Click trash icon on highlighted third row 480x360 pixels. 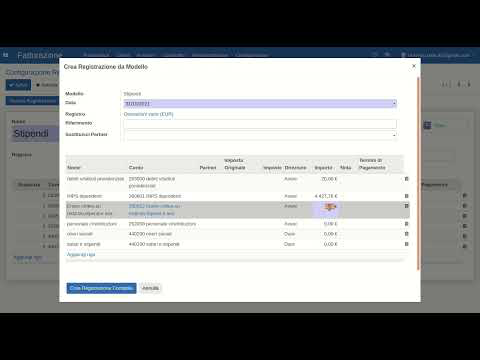(x=406, y=206)
